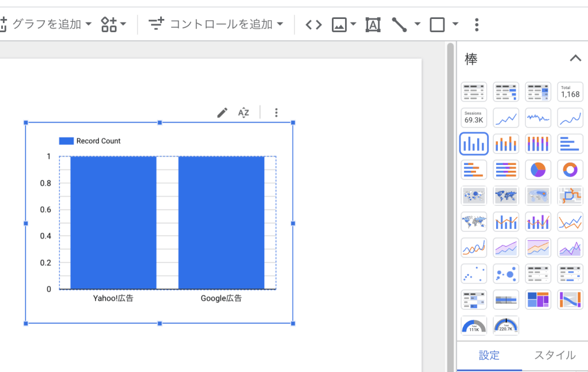Choose the geo chart type

tap(474, 221)
